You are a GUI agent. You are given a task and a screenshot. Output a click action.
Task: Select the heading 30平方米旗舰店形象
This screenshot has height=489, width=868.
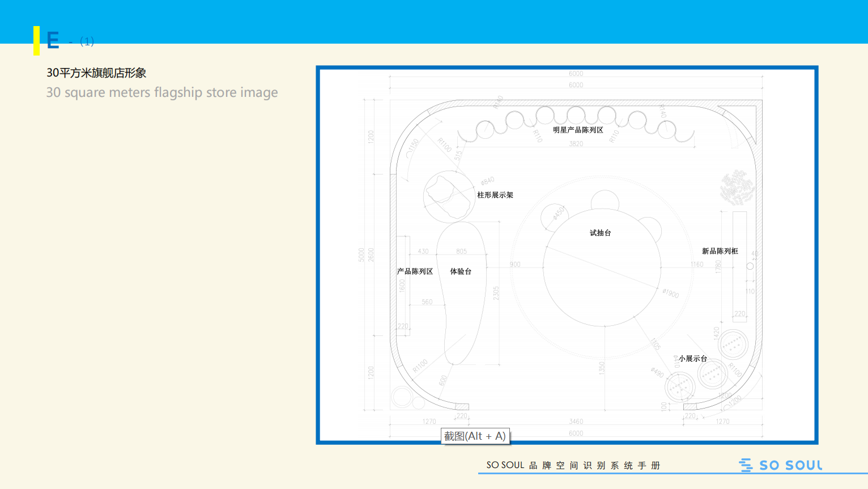pos(96,73)
